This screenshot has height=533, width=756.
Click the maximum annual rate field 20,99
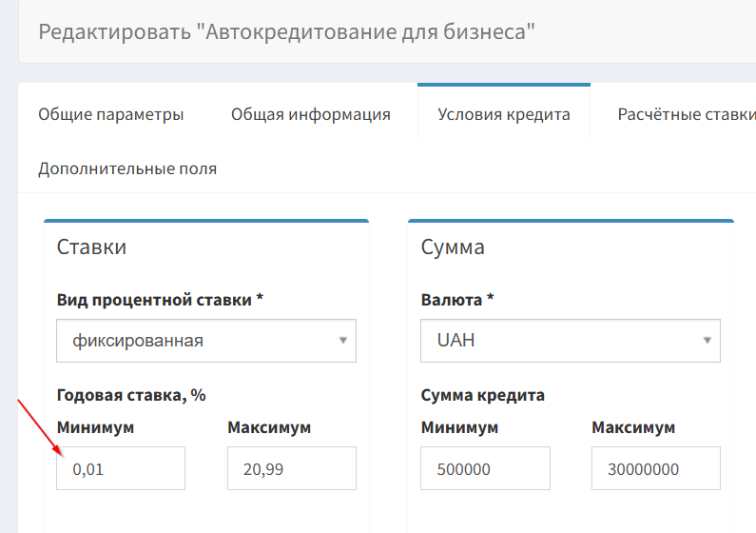tap(292, 468)
